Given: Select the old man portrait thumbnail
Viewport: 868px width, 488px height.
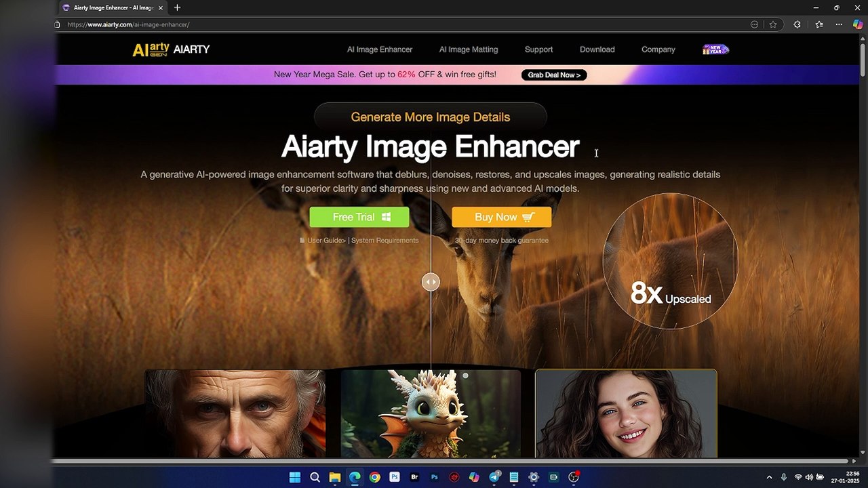Looking at the screenshot, I should (235, 413).
